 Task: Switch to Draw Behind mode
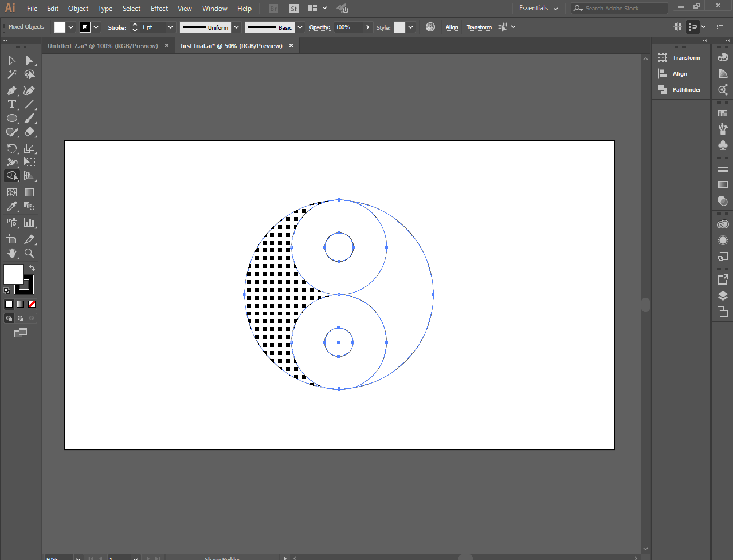[x=21, y=318]
